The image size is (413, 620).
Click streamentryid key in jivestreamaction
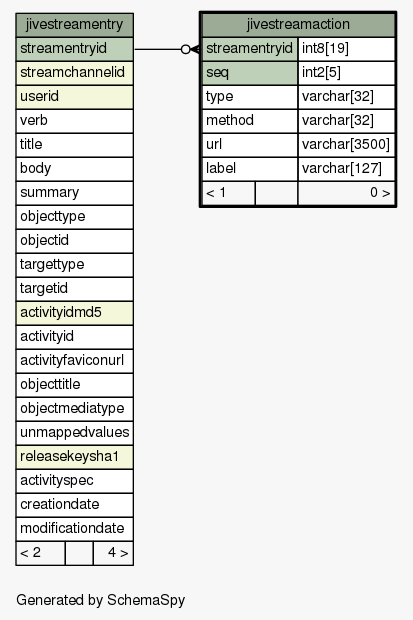click(x=250, y=49)
